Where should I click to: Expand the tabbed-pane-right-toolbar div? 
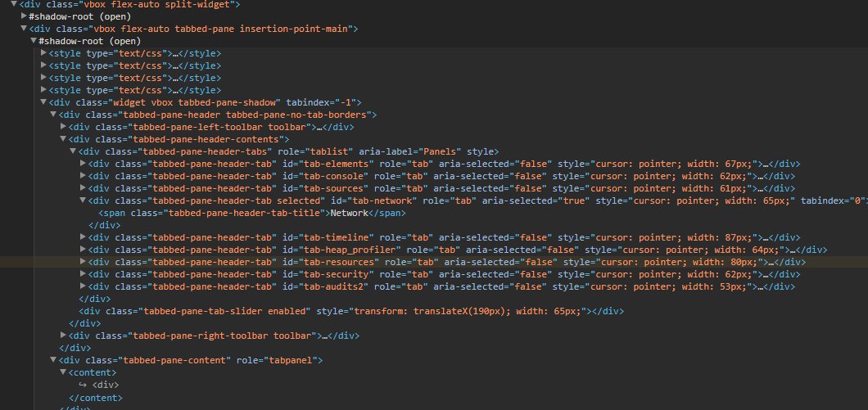point(64,336)
